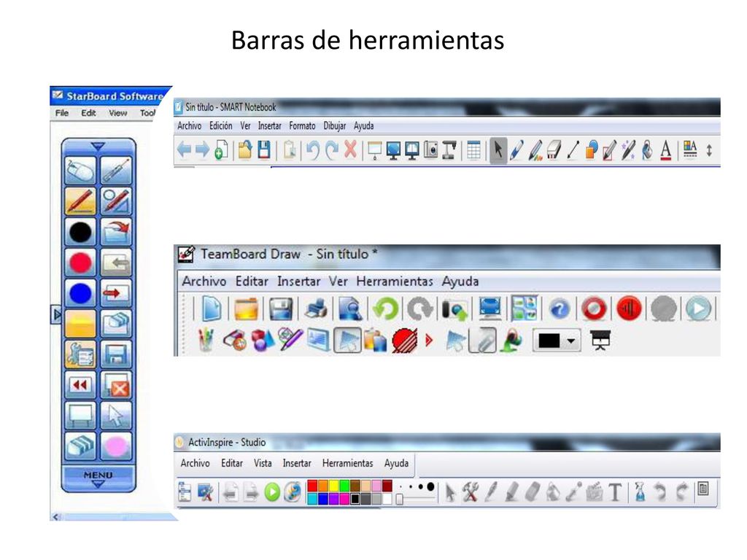Image resolution: width=747 pixels, height=560 pixels.
Task: Choose the red color circle in StarBoard
Action: (x=80, y=262)
